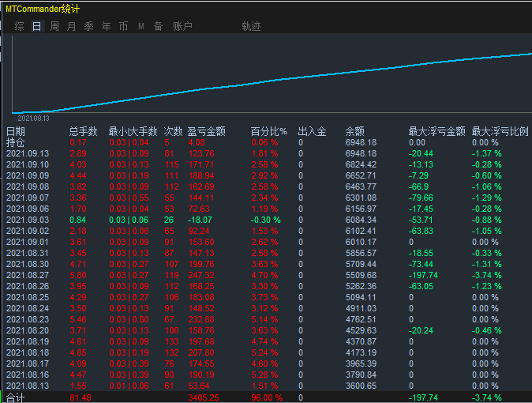Click the 出入金 column header

tap(312, 131)
